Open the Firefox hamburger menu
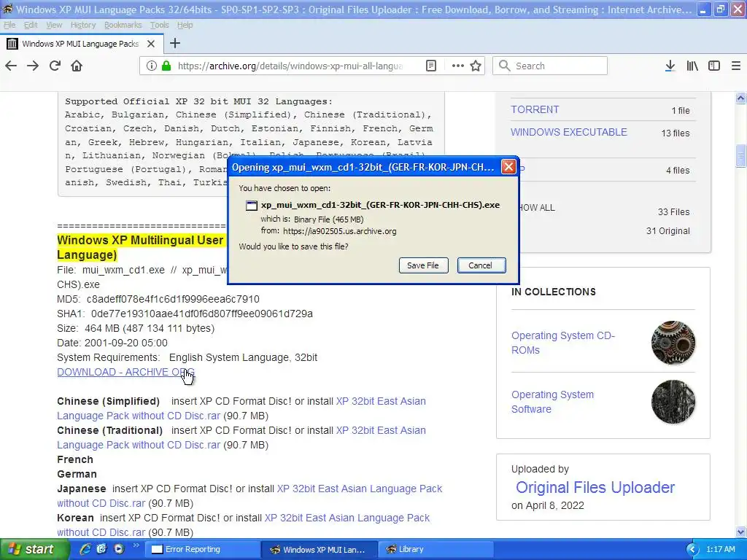747x560 pixels. (736, 66)
